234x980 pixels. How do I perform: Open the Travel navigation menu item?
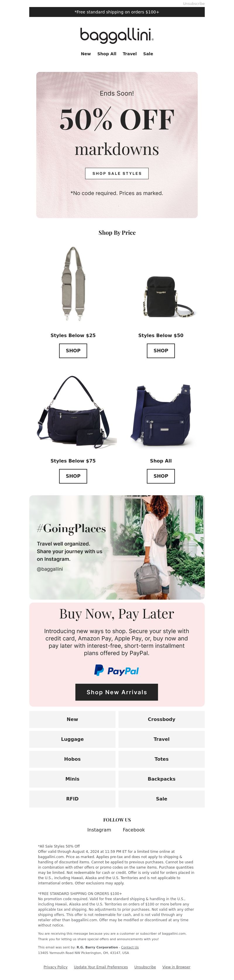coord(129,54)
